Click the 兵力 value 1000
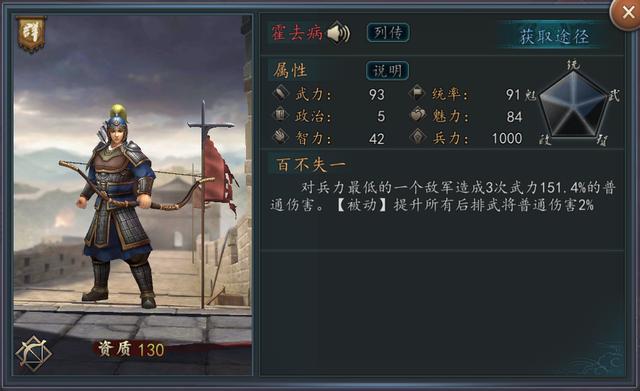This screenshot has height=391, width=640. (x=507, y=138)
